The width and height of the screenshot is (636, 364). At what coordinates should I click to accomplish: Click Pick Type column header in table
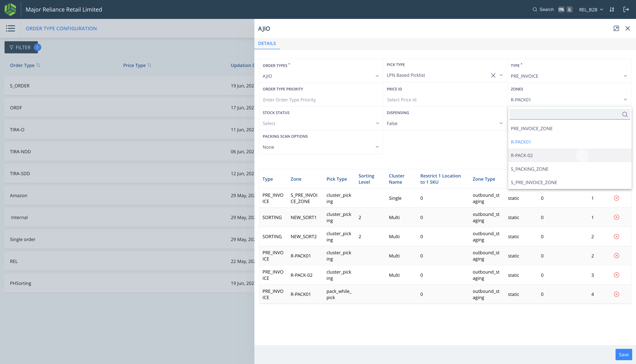click(x=337, y=179)
